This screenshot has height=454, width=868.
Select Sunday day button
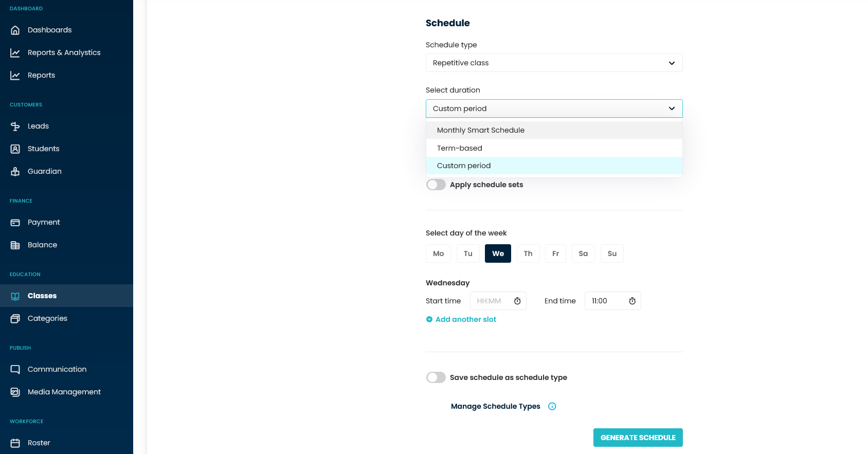pyautogui.click(x=612, y=253)
